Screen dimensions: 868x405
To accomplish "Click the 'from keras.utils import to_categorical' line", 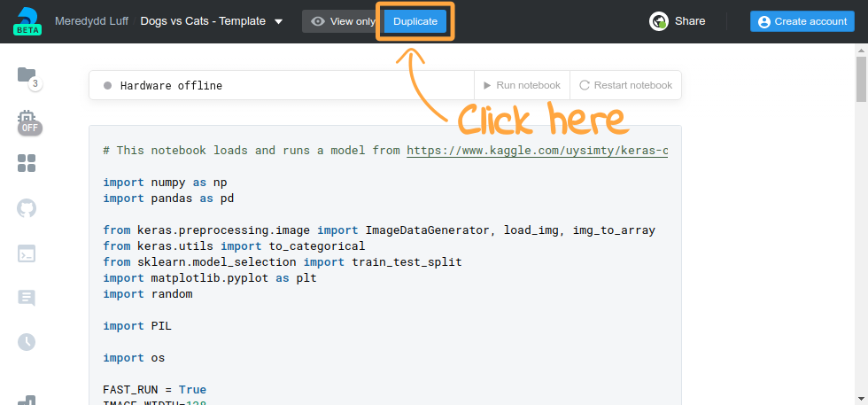I will [234, 246].
